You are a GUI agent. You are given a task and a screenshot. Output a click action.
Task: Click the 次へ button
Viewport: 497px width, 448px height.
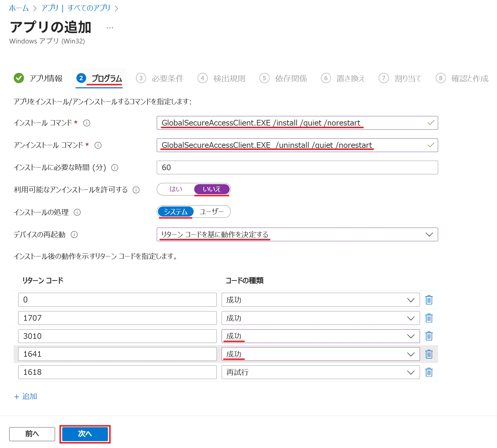coord(85,434)
